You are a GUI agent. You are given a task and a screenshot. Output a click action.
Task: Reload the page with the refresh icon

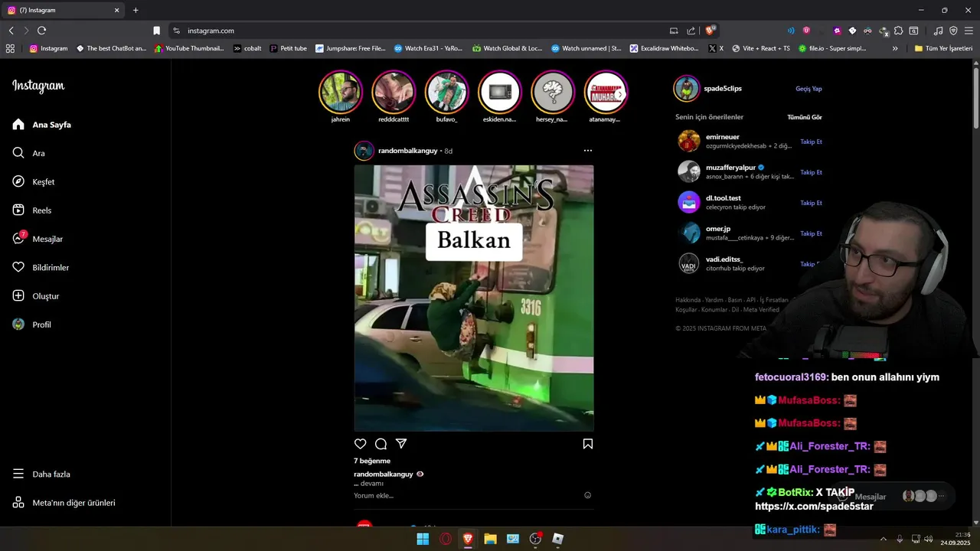pos(41,31)
